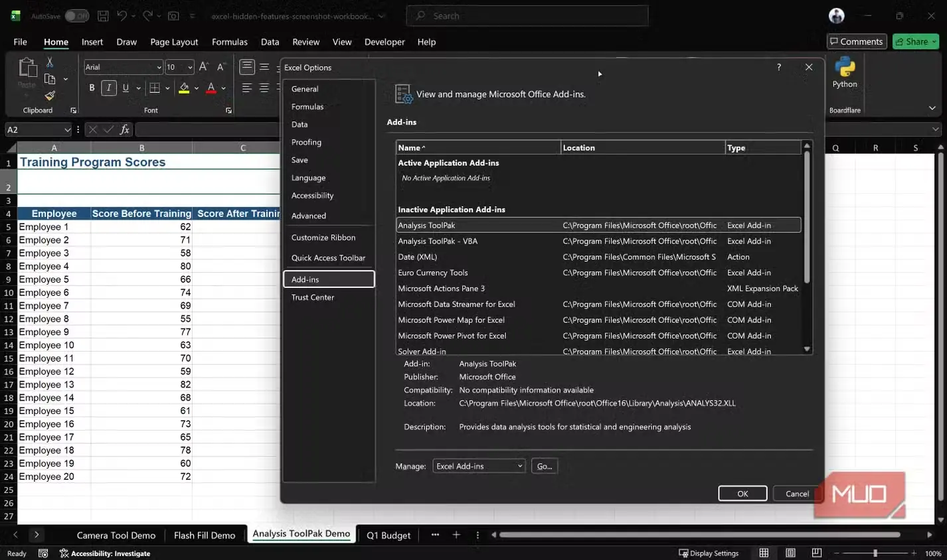This screenshot has height=560, width=947.
Task: Click the Top Align icon
Action: click(247, 67)
